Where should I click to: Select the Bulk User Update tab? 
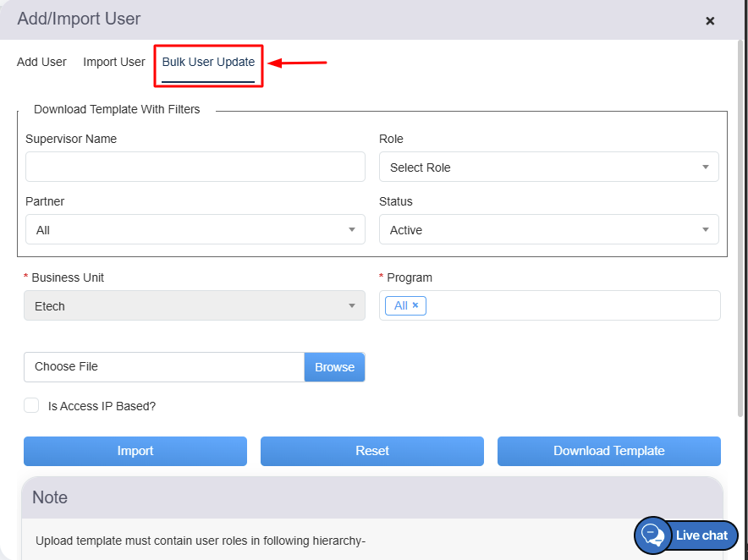(208, 62)
